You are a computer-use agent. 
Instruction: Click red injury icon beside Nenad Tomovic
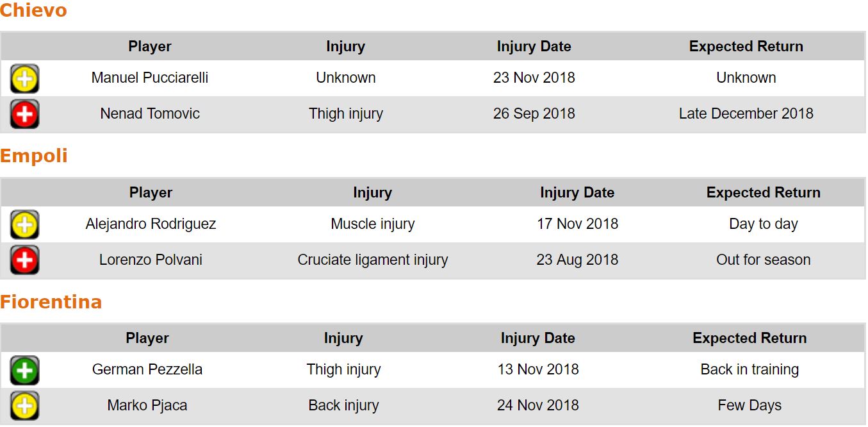pyautogui.click(x=24, y=114)
